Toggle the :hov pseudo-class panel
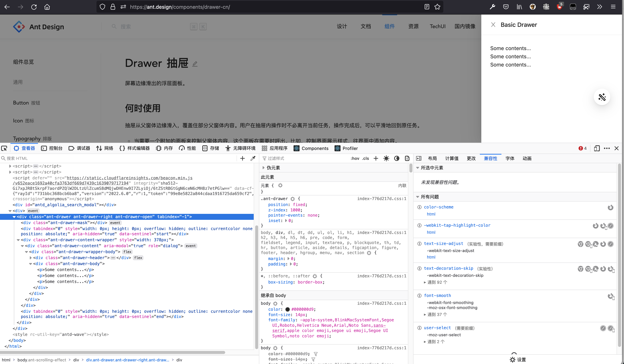Screen dimensions: 624x364 (x=355, y=158)
